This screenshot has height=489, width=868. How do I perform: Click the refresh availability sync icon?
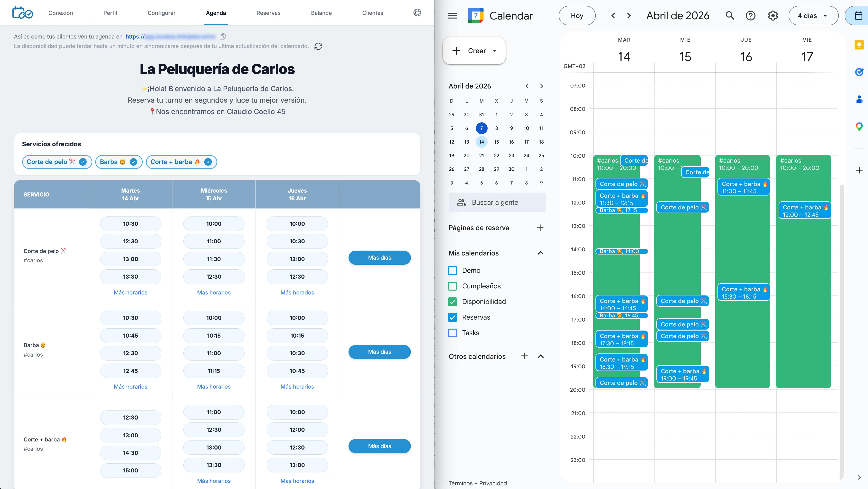[x=318, y=46]
